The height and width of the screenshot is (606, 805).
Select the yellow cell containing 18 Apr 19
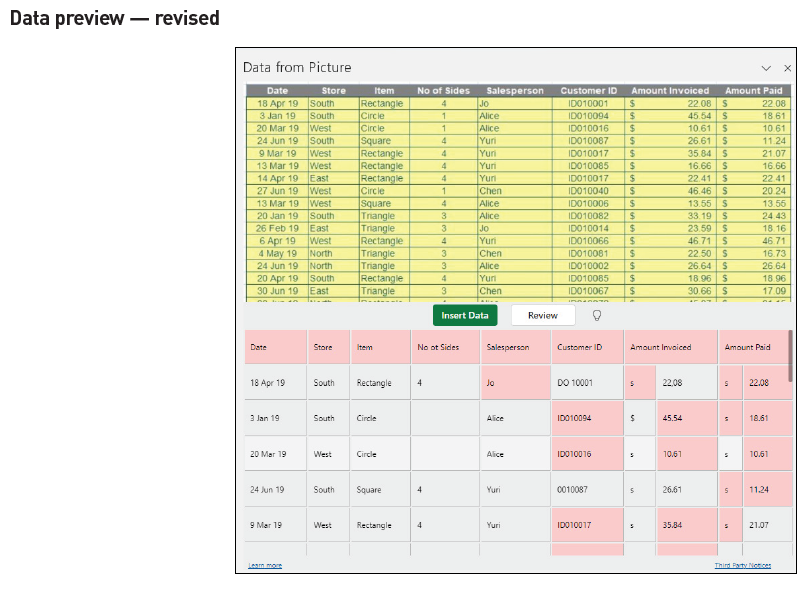[277, 103]
